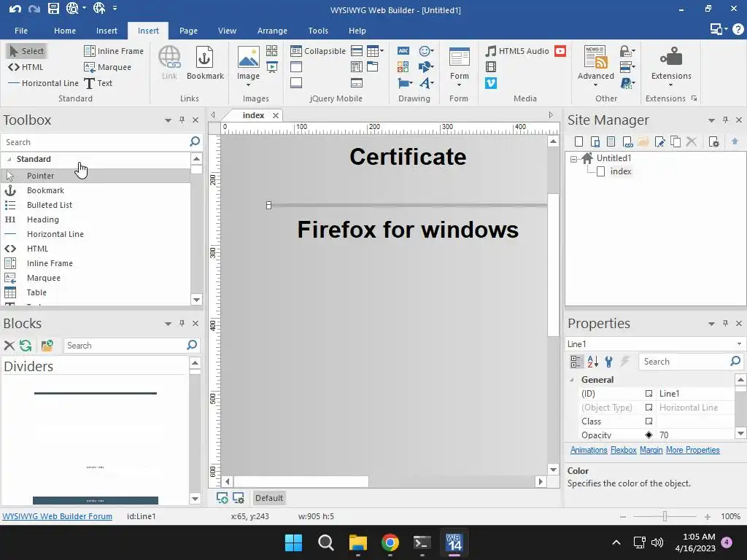Click the zoom in plus button
Screen dimensions: 747x560
pos(708,517)
